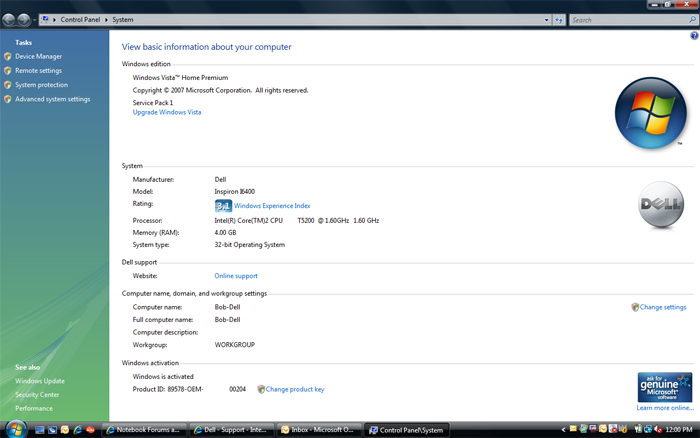Screen dimensions: 700x438
Task: Click Windows is activated text
Action: [x=163, y=376]
